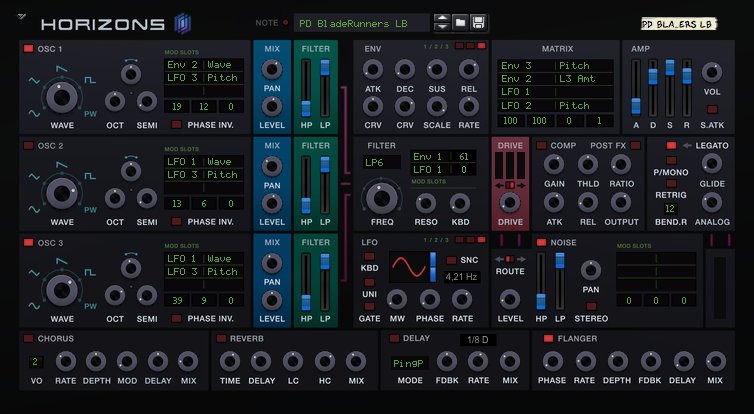Toggle the Comp power switch
The height and width of the screenshot is (414, 754).
tap(541, 145)
